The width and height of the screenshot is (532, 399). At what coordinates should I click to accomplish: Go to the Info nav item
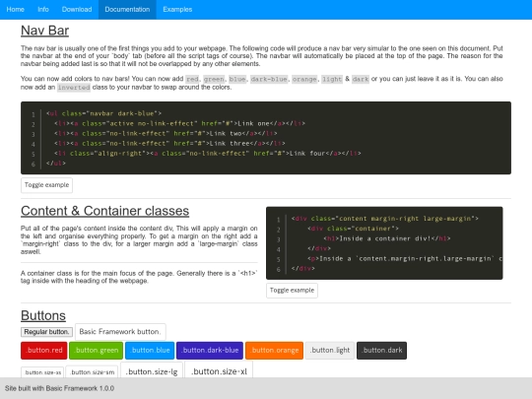point(43,10)
